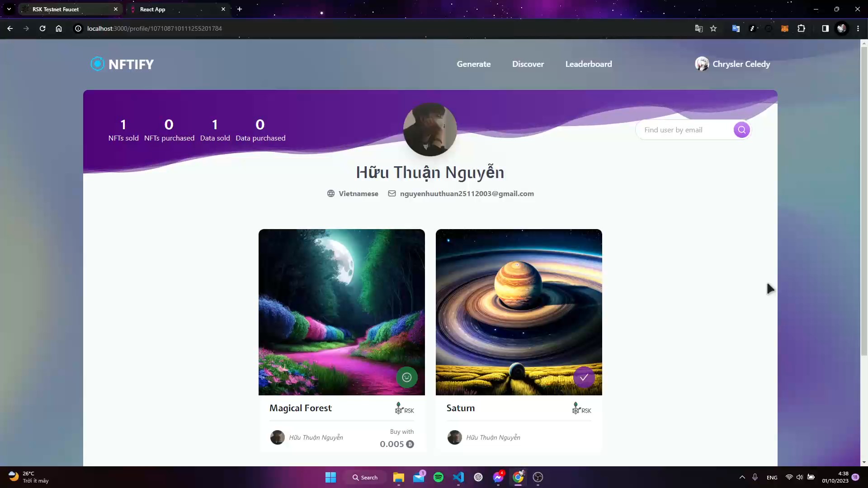Viewport: 868px width, 488px height.
Task: Click the envelope email icon
Action: point(392,193)
